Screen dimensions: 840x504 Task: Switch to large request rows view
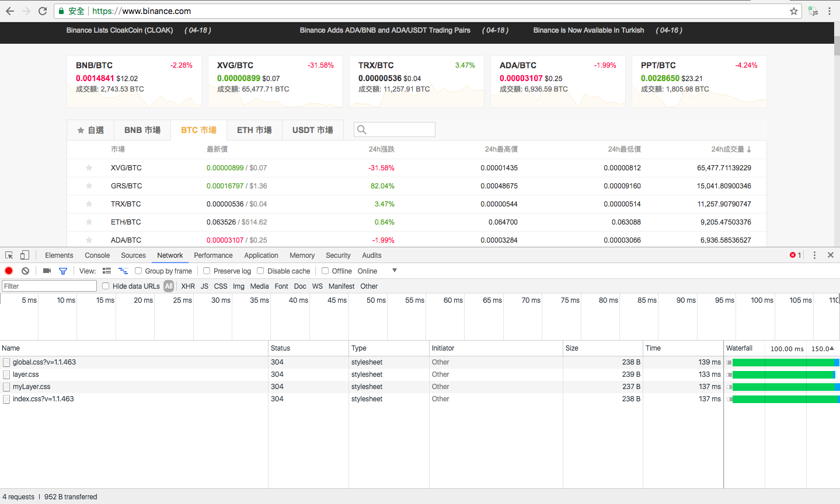point(107,271)
